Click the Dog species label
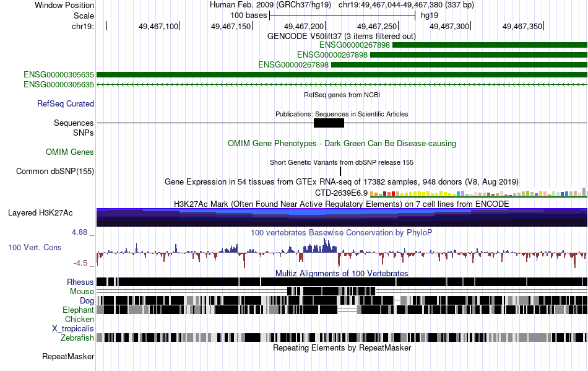Viewport: 588px width, 371px height. (87, 300)
